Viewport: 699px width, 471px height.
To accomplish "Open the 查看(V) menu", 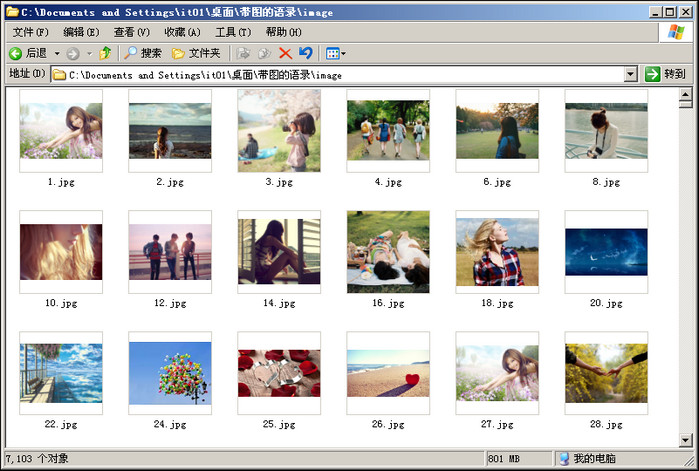I will coord(132,32).
